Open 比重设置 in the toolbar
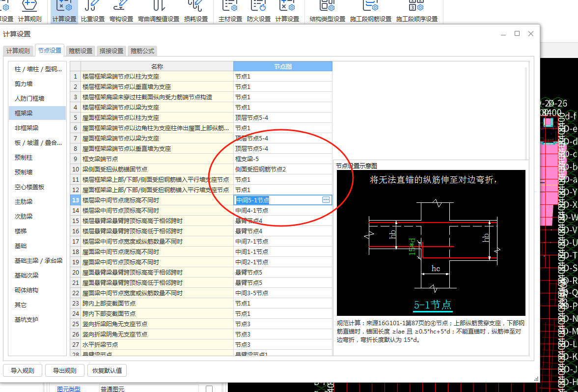The width and height of the screenshot is (578, 392). pyautogui.click(x=92, y=12)
